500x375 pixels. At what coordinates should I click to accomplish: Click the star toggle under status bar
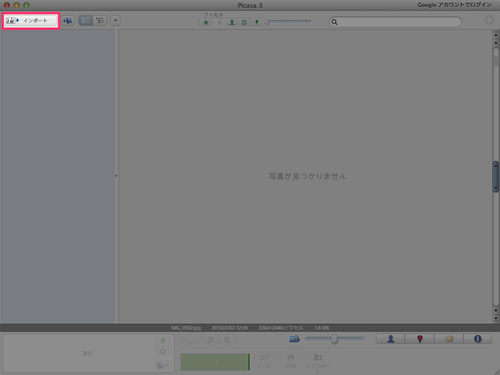(189, 339)
